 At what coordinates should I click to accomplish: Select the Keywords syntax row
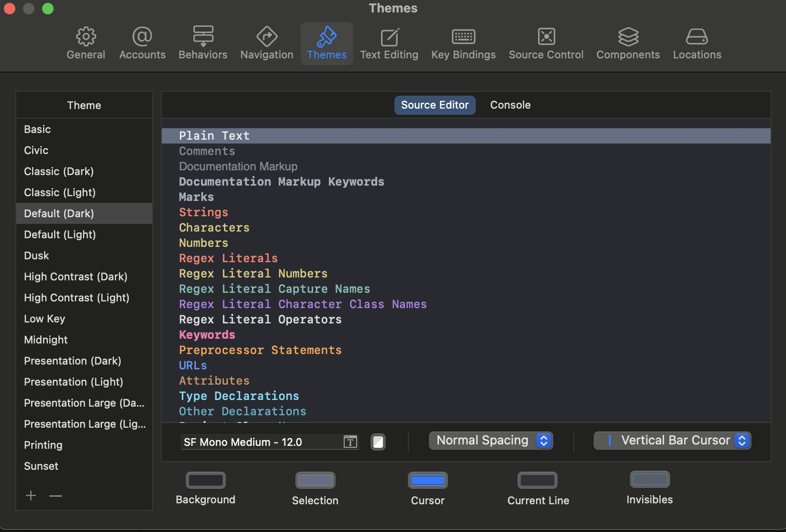(466, 335)
